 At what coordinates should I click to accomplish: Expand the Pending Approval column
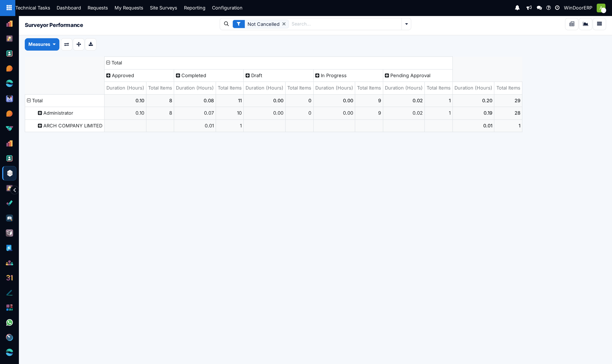coord(387,76)
